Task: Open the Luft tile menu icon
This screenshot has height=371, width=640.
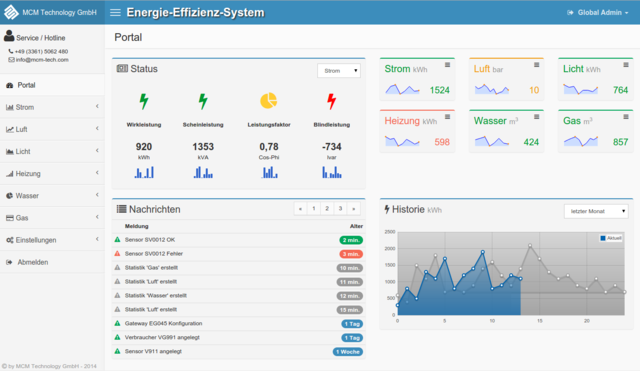Action: 537,65
